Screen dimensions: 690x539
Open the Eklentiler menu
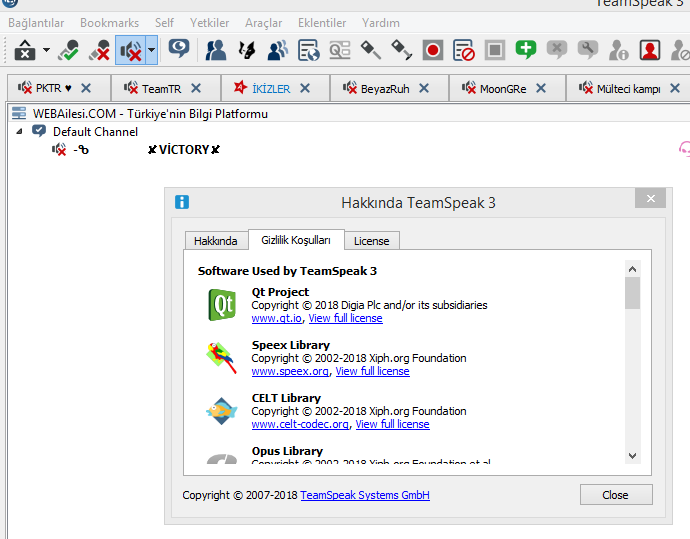click(322, 23)
